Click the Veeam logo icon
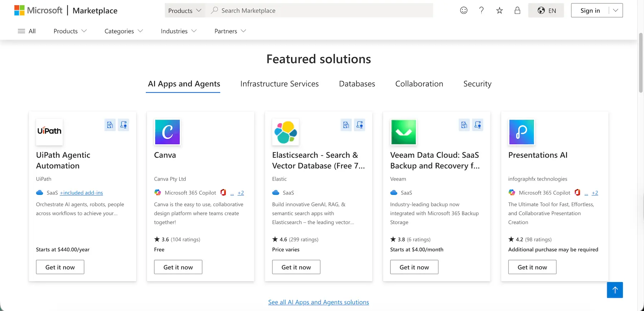Screen dimensions: 644x311 [x=404, y=132]
